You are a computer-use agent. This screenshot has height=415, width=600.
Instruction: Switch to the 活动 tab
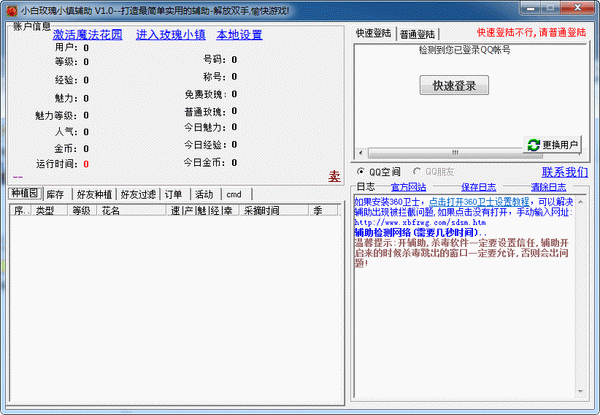[204, 195]
